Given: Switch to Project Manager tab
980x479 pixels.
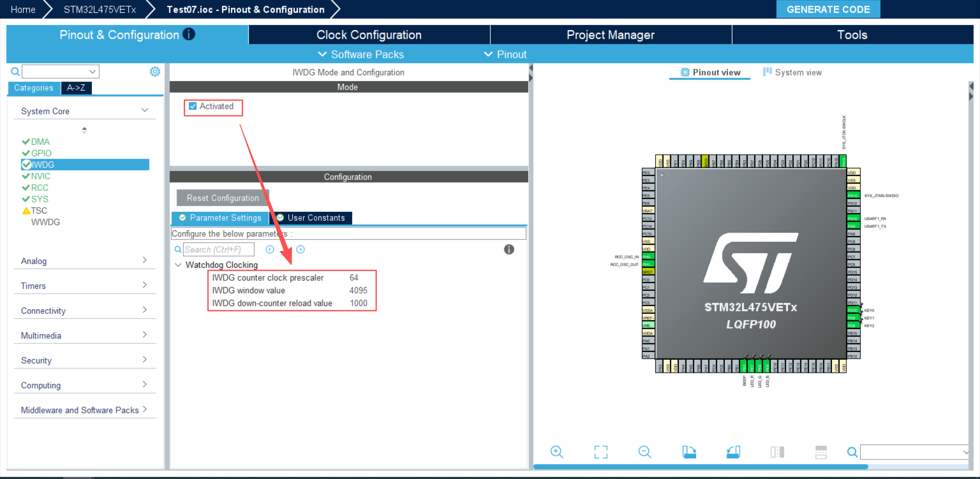Looking at the screenshot, I should click(x=610, y=35).
